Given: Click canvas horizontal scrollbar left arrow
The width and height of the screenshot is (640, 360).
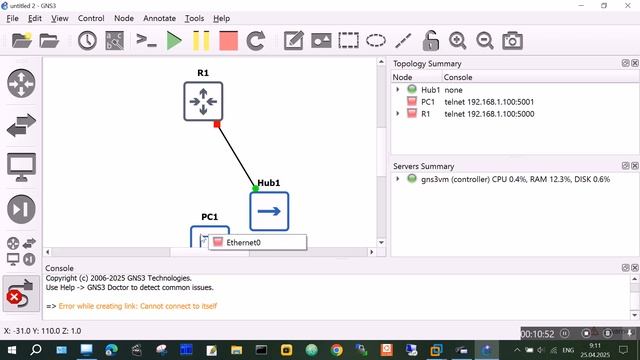Looking at the screenshot, I should pos(48,252).
